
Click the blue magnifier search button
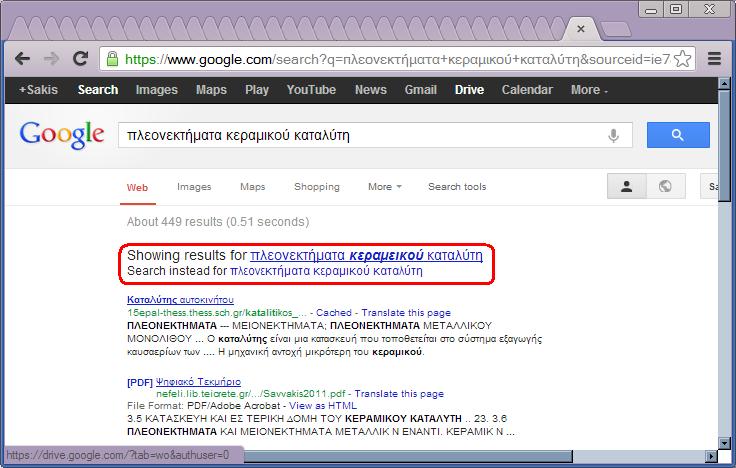[678, 135]
